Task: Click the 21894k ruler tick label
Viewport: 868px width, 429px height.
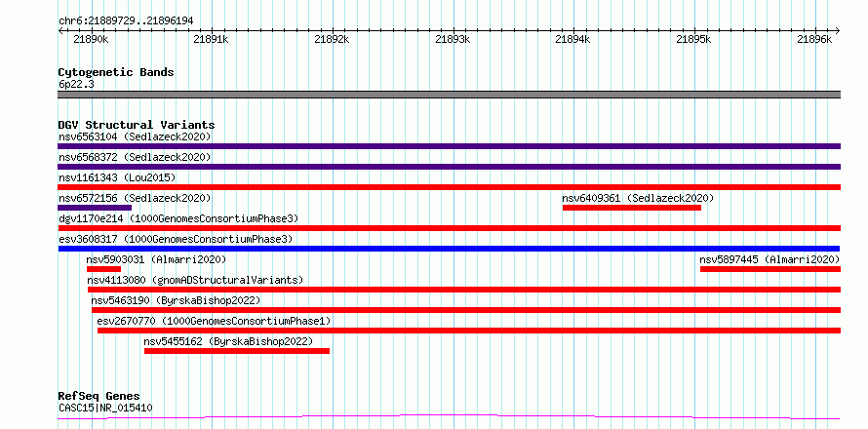Action: tap(573, 40)
